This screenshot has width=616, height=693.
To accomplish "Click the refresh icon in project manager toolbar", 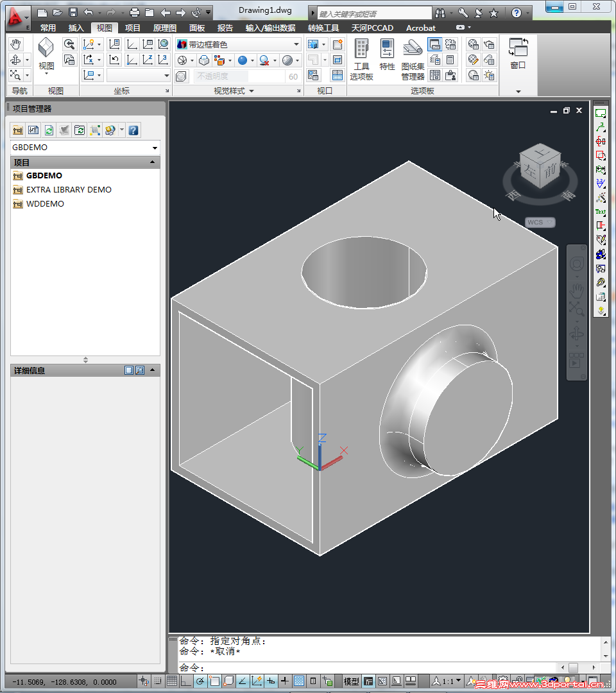I will coord(49,130).
